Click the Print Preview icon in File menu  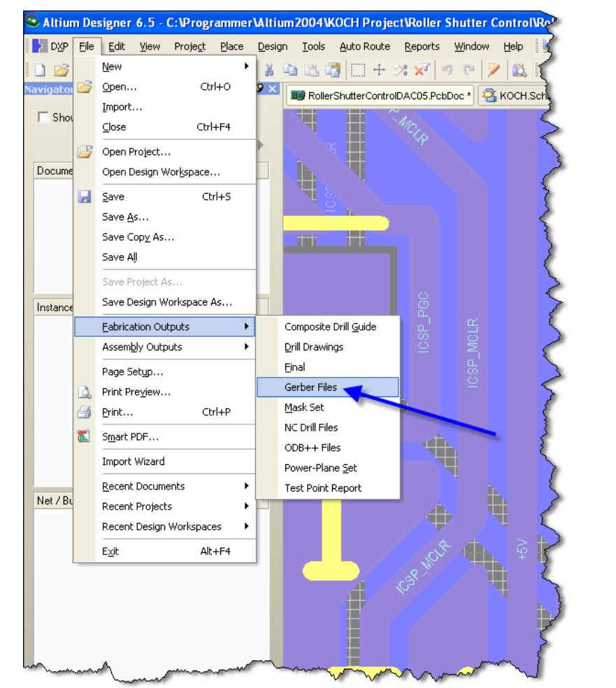point(85,392)
